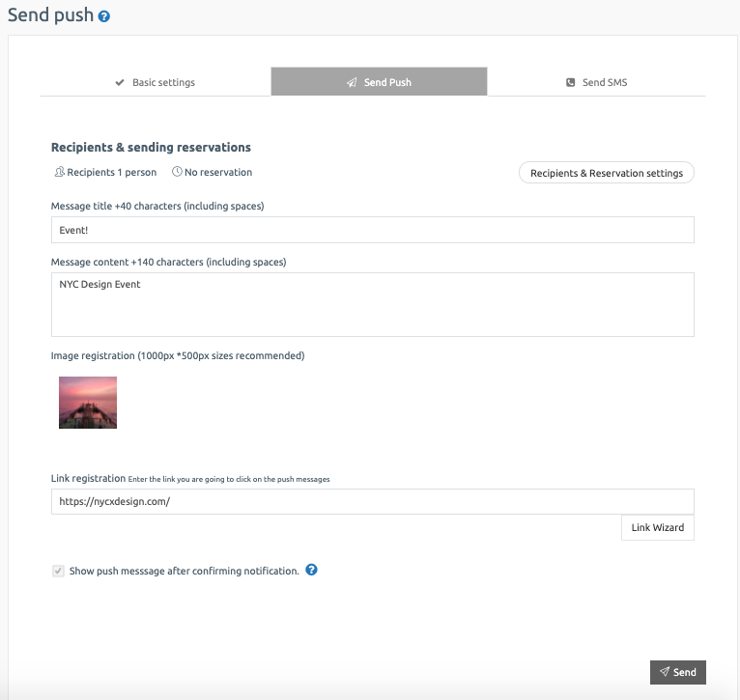Click the phone icon on Send SMS tab
Image resolution: width=740 pixels, height=700 pixels.
(571, 83)
